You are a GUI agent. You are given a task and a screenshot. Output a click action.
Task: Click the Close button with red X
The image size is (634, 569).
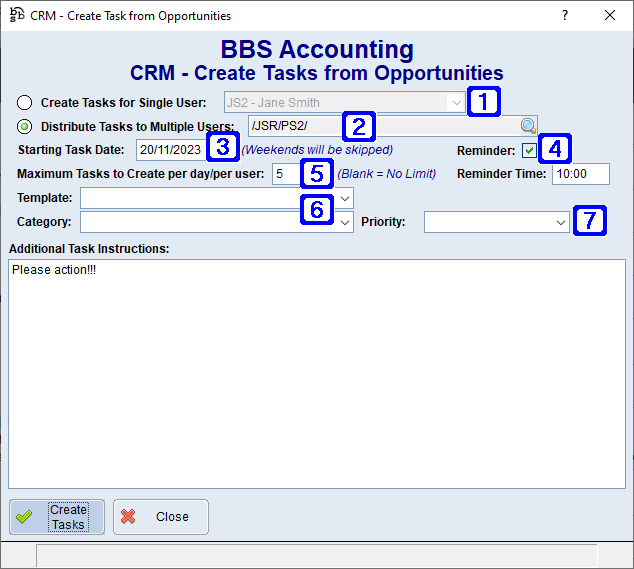[x=161, y=517]
